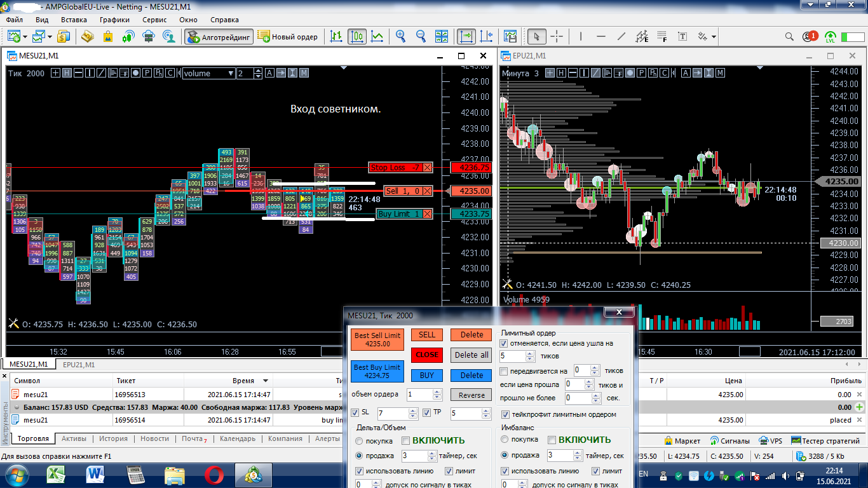Open Тестер стратегий in the terminal bar
Image resolution: width=868 pixels, height=488 pixels.
point(825,440)
